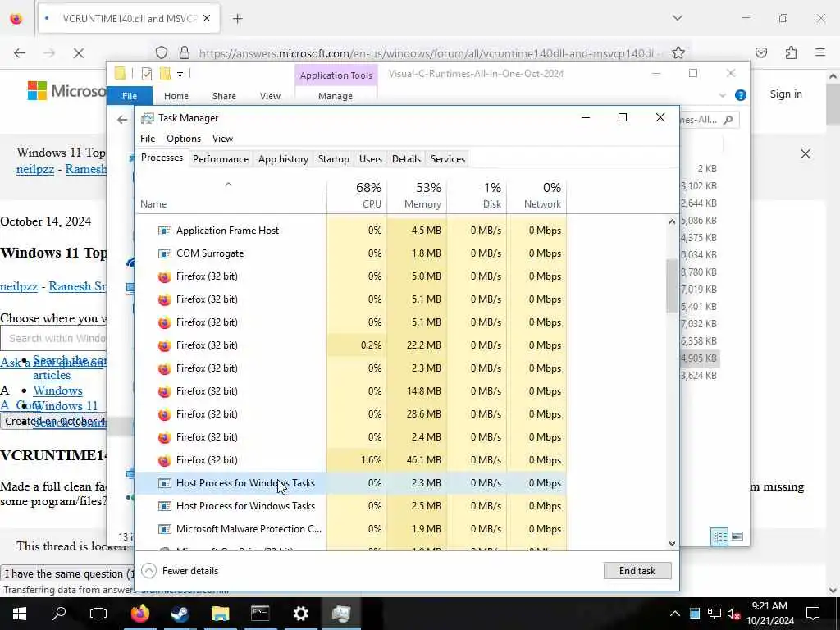Stop loading page in Firefox

coord(78,52)
